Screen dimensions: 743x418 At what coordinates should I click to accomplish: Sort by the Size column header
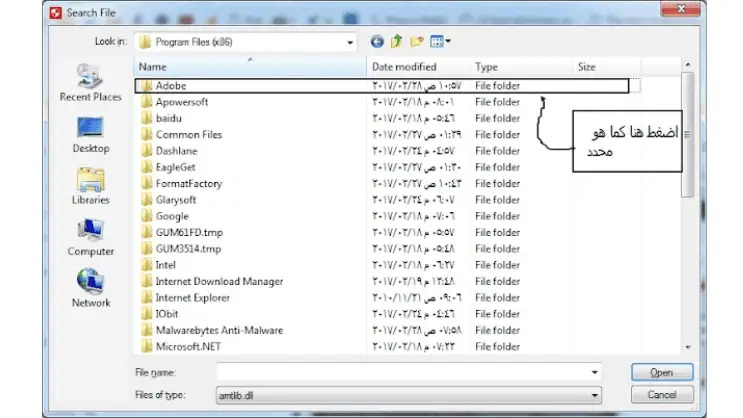(607, 67)
